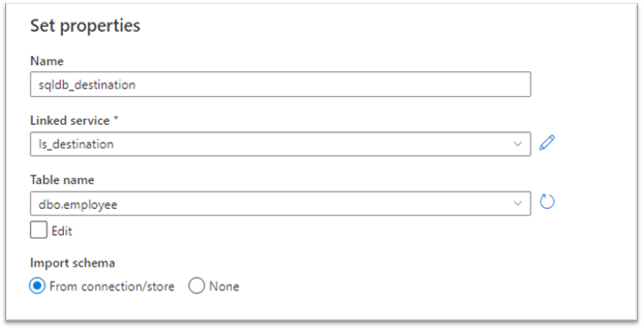Viewport: 644px width, 329px height.
Task: Click the Linked service field label
Action: 70,121
